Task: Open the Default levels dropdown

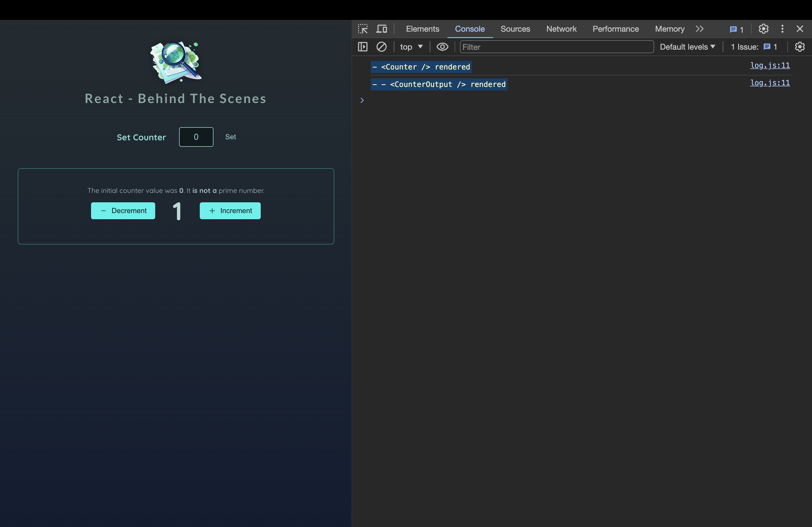Action: point(687,47)
